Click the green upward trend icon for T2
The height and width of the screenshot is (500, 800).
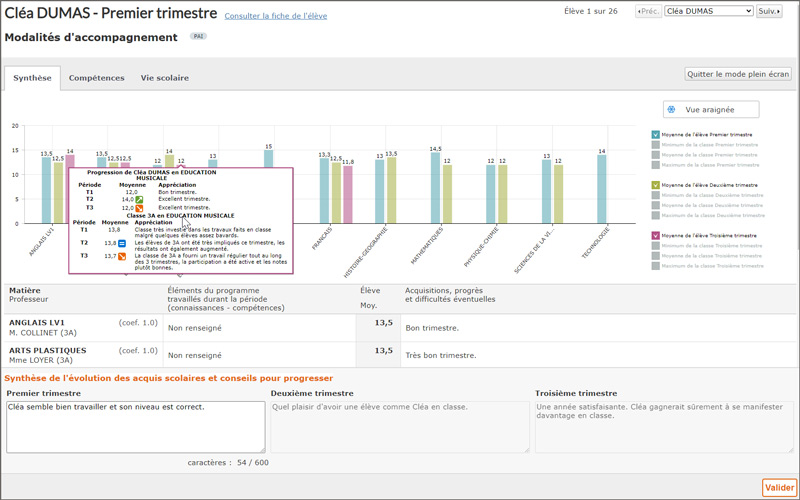[x=140, y=200]
